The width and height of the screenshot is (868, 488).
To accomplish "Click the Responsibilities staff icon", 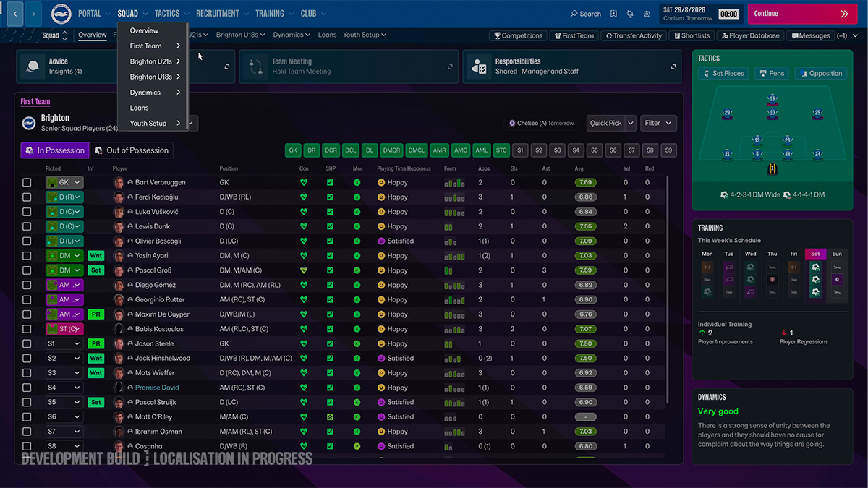I will [x=479, y=67].
